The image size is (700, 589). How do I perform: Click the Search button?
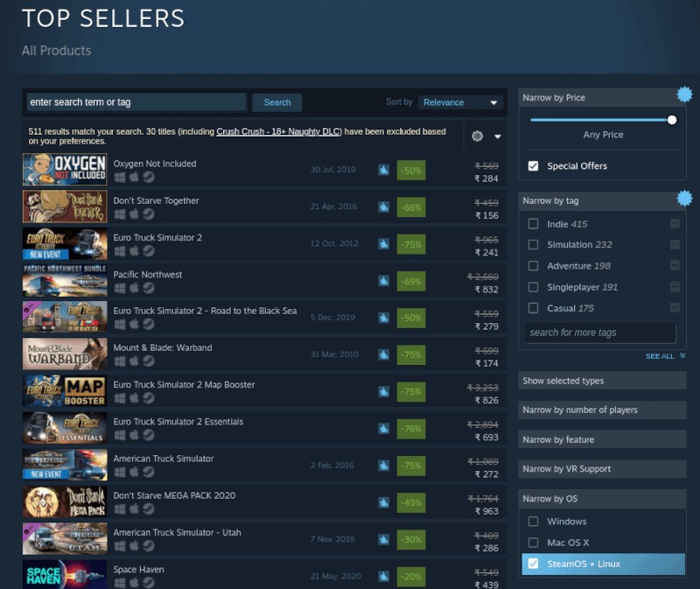276,102
